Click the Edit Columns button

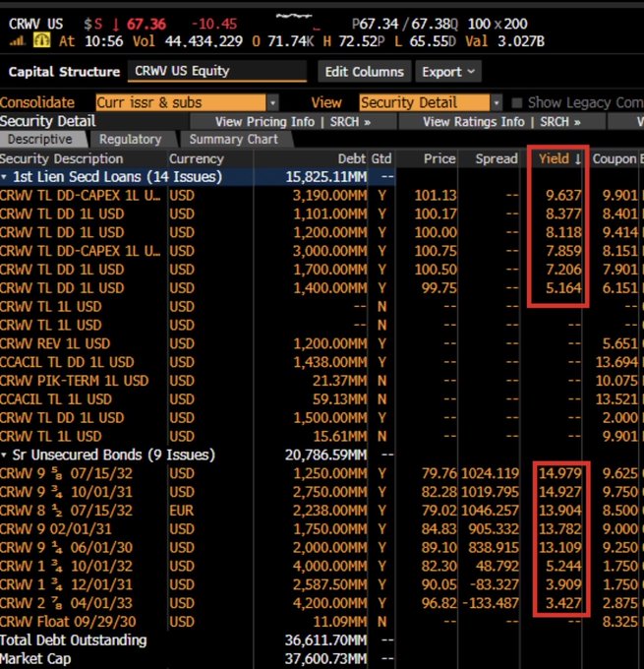(364, 72)
